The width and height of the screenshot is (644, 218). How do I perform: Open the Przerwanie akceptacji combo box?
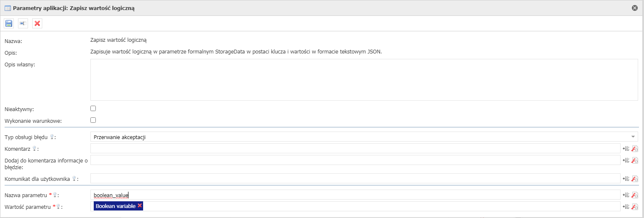(364, 137)
